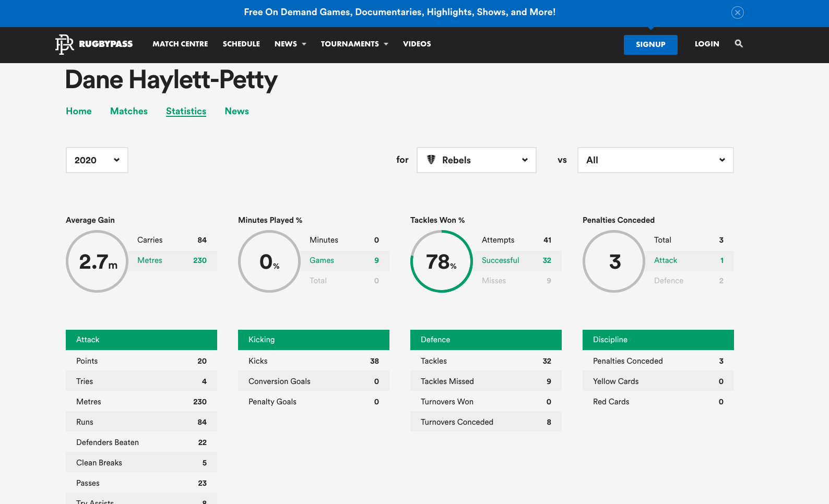The image size is (829, 504).
Task: Click the Turnovers Conceded row
Action: coord(486,422)
